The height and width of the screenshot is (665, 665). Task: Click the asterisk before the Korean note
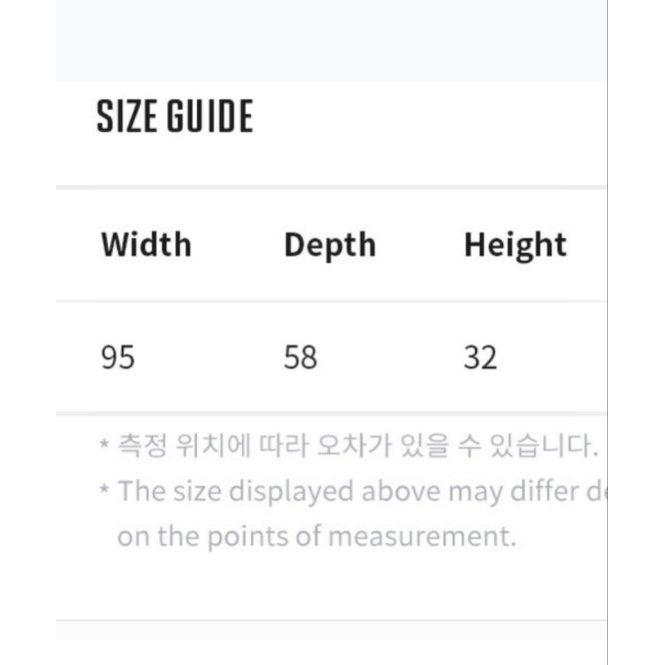pyautogui.click(x=105, y=446)
